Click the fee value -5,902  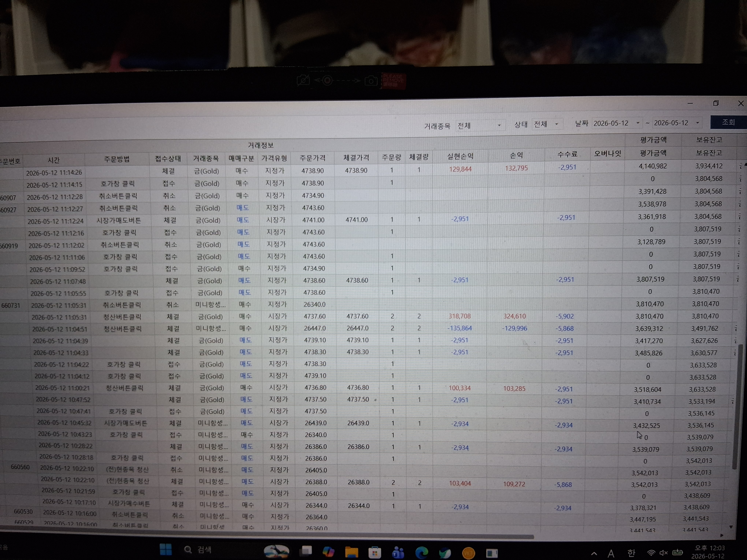(565, 316)
